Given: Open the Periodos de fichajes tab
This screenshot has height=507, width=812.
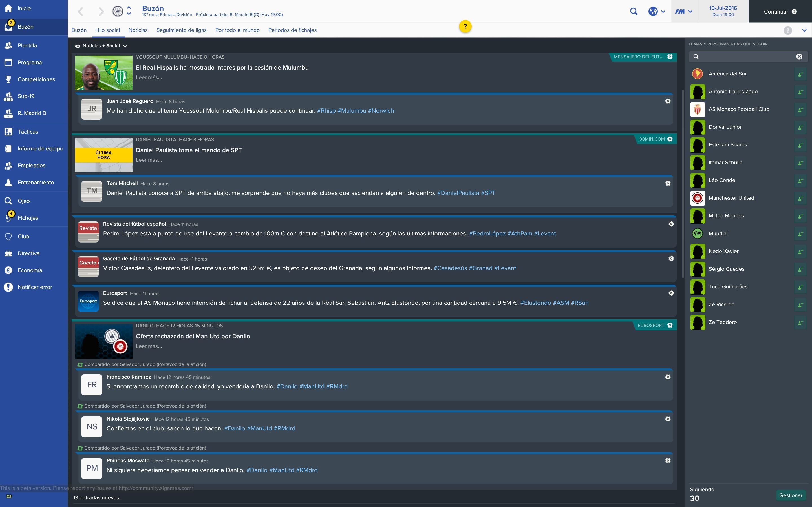Looking at the screenshot, I should point(292,30).
